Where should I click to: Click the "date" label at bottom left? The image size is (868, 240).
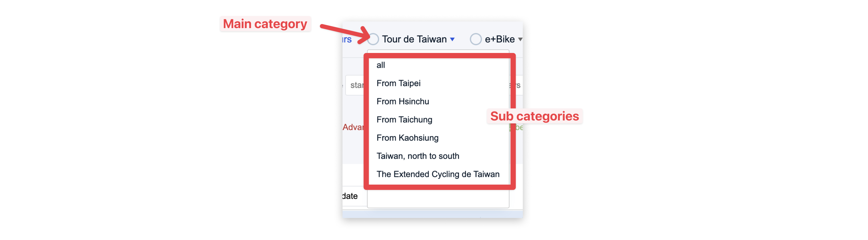coord(350,196)
